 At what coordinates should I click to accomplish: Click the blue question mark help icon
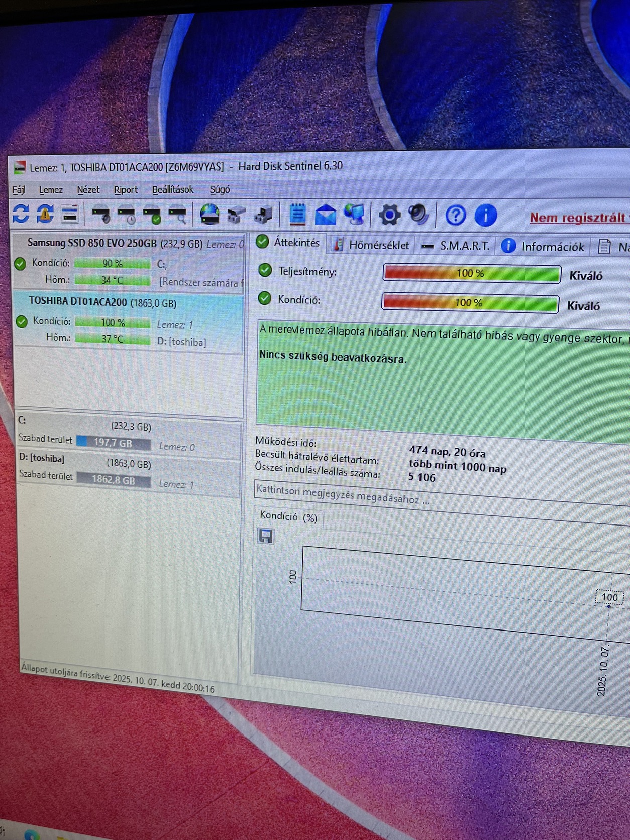click(456, 216)
